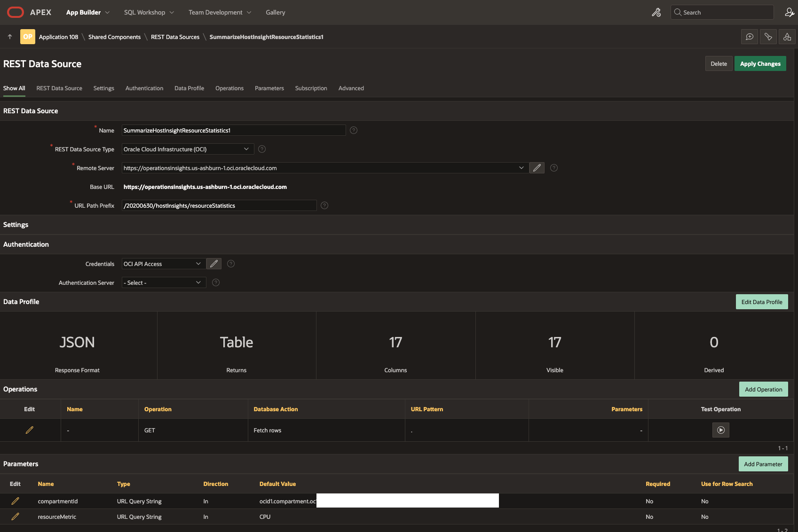
Task: Open the Utilities wrench icon in breadcrumb bar
Action: (768, 37)
